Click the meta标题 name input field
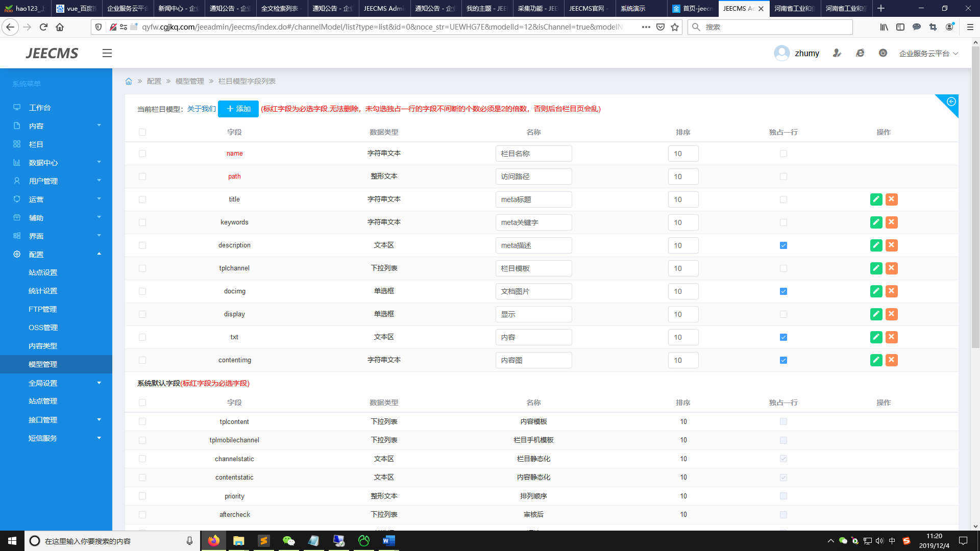This screenshot has width=980, height=551. pyautogui.click(x=533, y=199)
